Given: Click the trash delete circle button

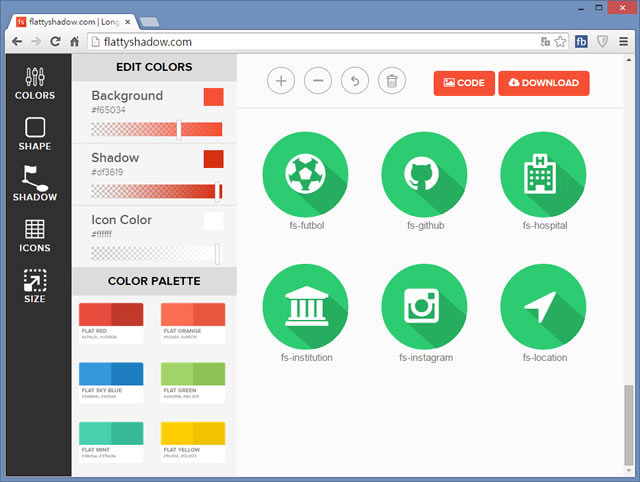Looking at the screenshot, I should (x=392, y=81).
